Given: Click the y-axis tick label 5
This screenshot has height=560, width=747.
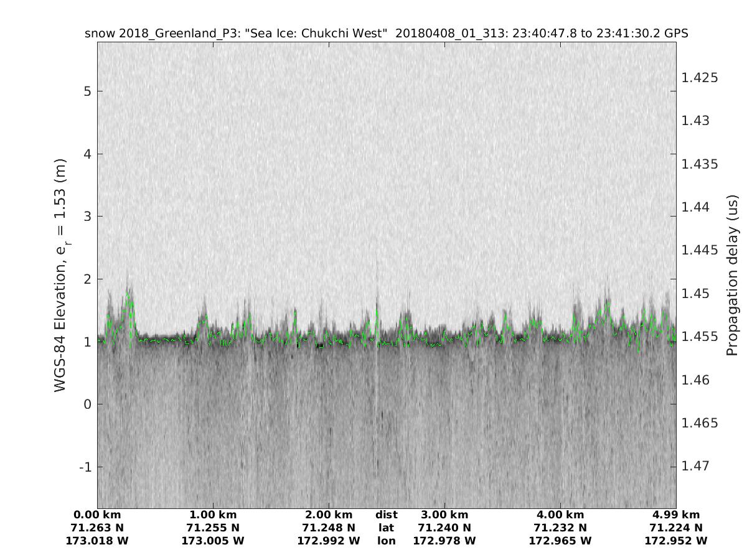Looking at the screenshot, I should tap(86, 91).
